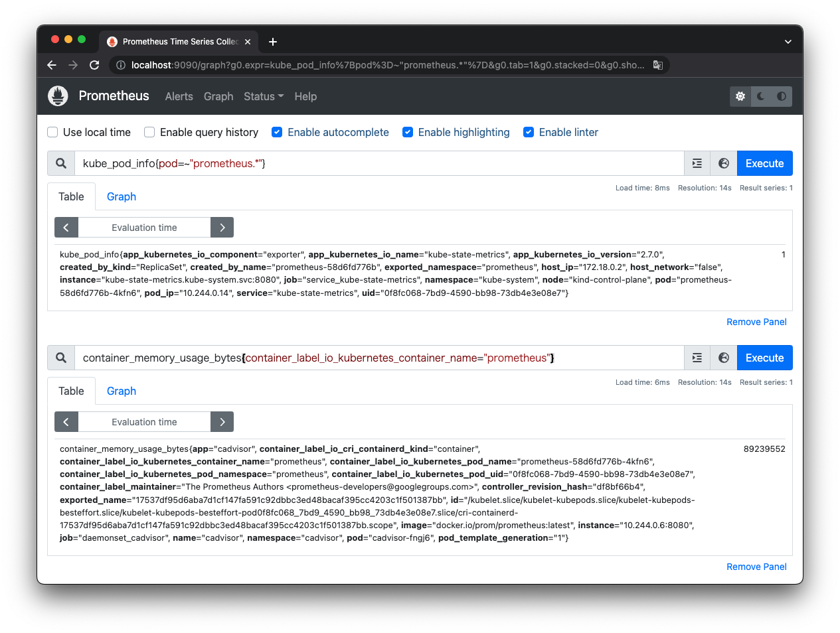
Task: Click the container_memory_usage_bytes result labels
Action: 377,494
